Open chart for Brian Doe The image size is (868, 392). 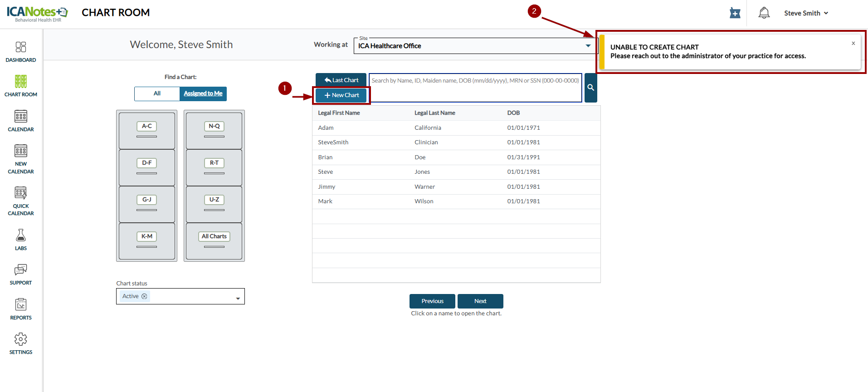point(456,157)
